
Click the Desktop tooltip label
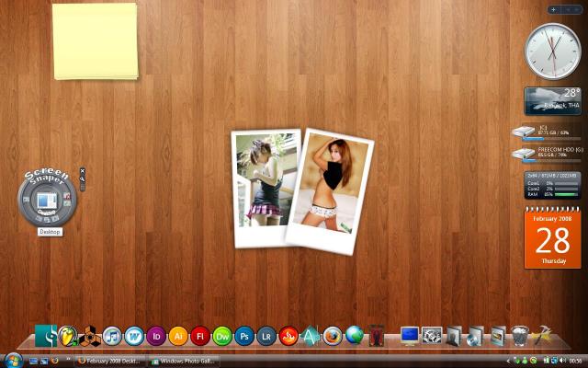tap(50, 232)
